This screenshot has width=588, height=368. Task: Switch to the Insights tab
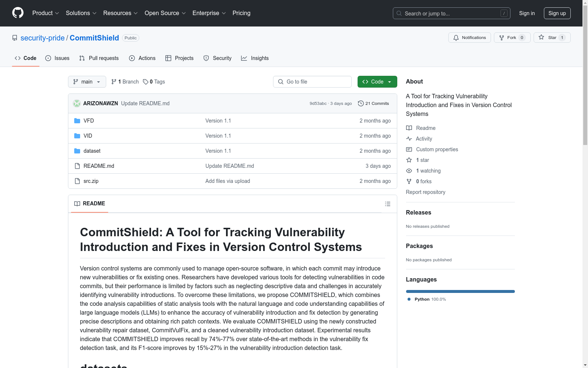click(x=255, y=58)
